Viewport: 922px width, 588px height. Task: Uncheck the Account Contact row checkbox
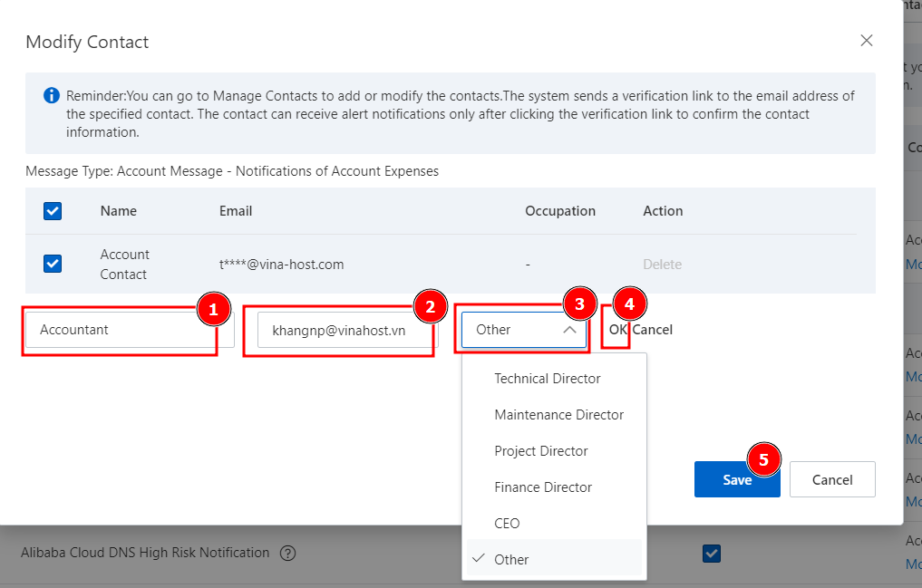point(53,264)
